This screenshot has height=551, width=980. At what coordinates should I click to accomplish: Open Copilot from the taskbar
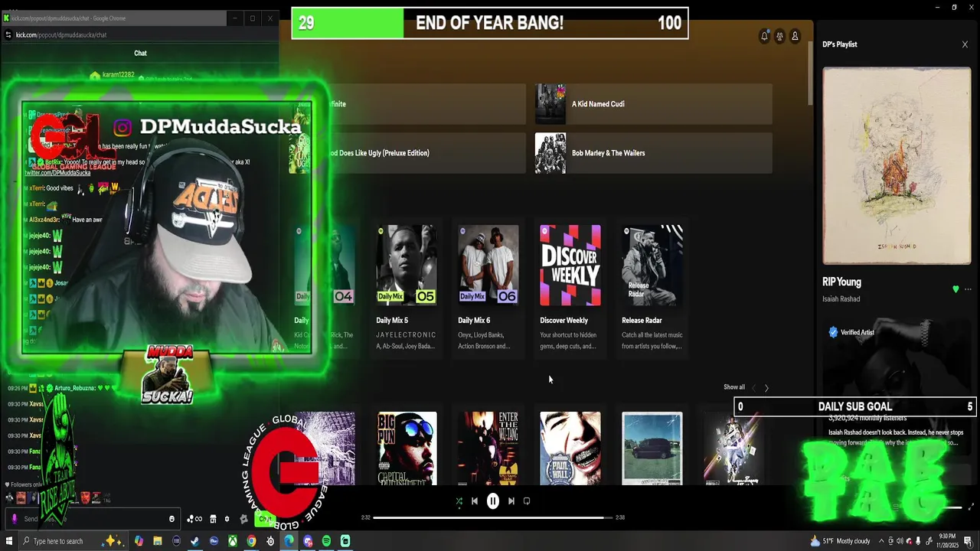pos(139,541)
